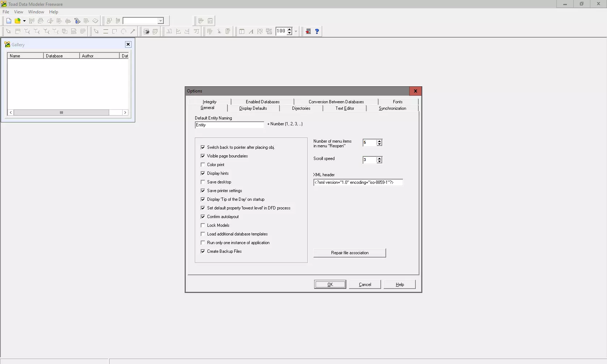
Task: Uncheck Create Backup Files
Action: coord(203,251)
